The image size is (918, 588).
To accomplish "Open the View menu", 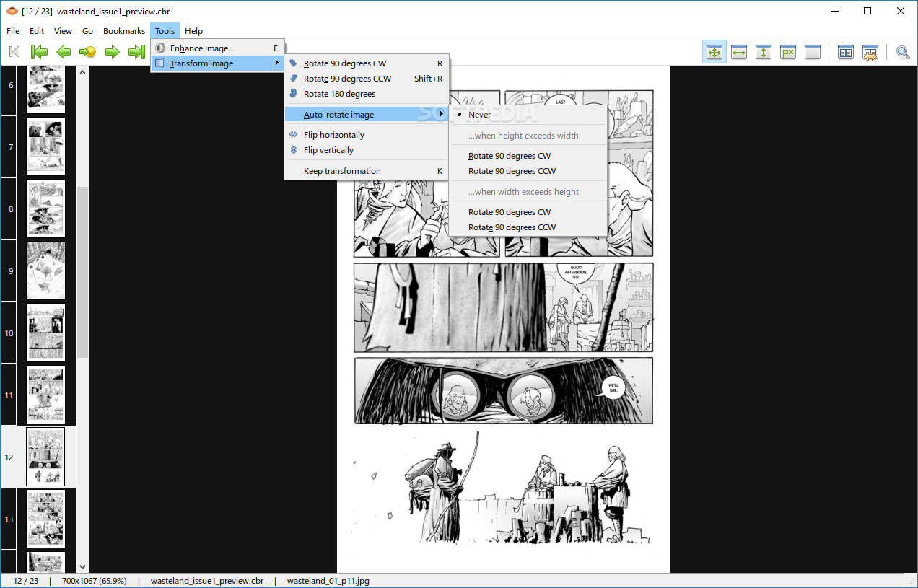I will [64, 31].
